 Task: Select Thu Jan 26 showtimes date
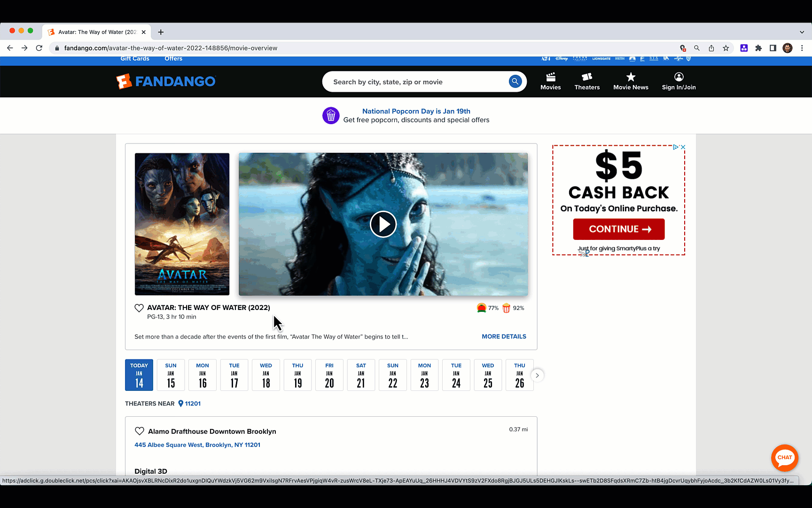520,375
